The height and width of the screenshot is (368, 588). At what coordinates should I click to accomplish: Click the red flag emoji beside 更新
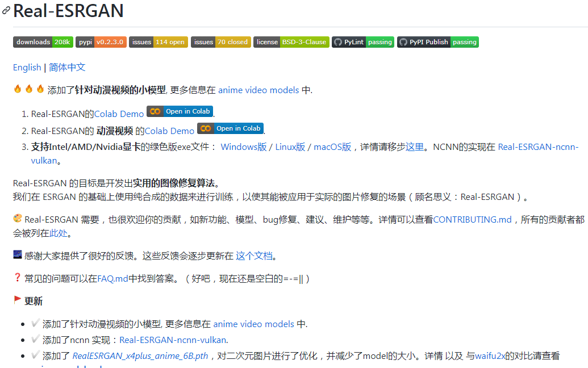click(17, 300)
